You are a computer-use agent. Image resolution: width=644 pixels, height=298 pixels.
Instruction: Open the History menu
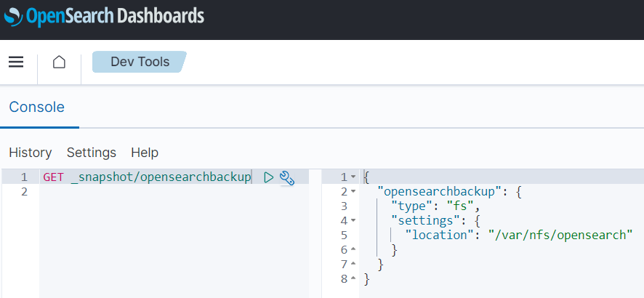coord(31,153)
